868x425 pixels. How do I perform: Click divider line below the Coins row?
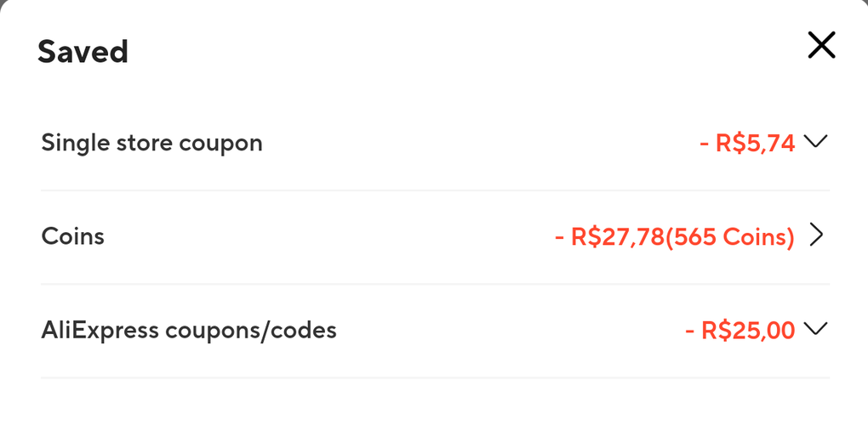tap(435, 284)
